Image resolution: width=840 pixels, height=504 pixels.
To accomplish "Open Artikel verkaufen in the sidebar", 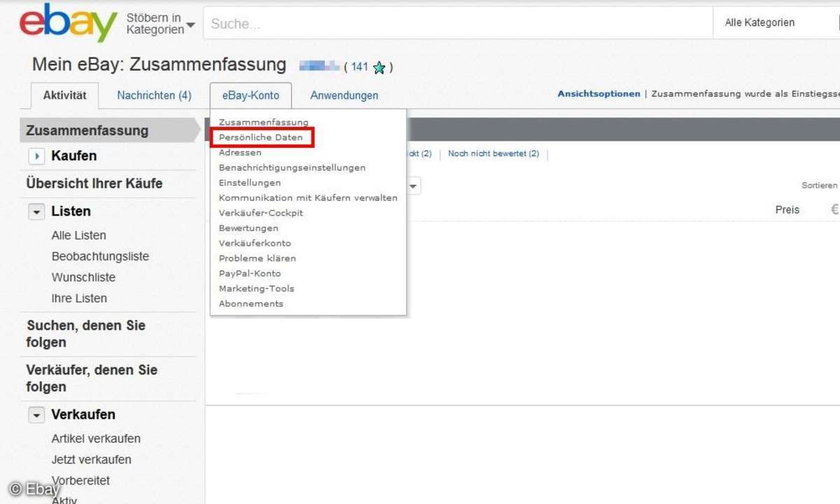I will [96, 439].
